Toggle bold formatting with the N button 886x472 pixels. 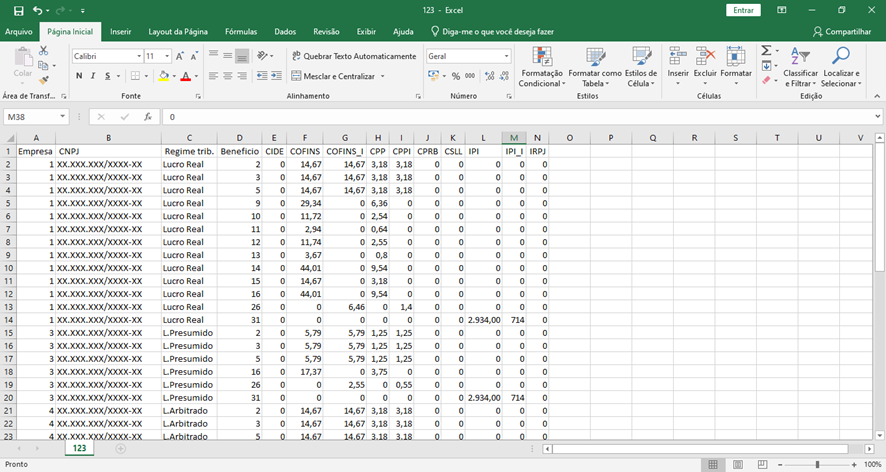coord(79,76)
